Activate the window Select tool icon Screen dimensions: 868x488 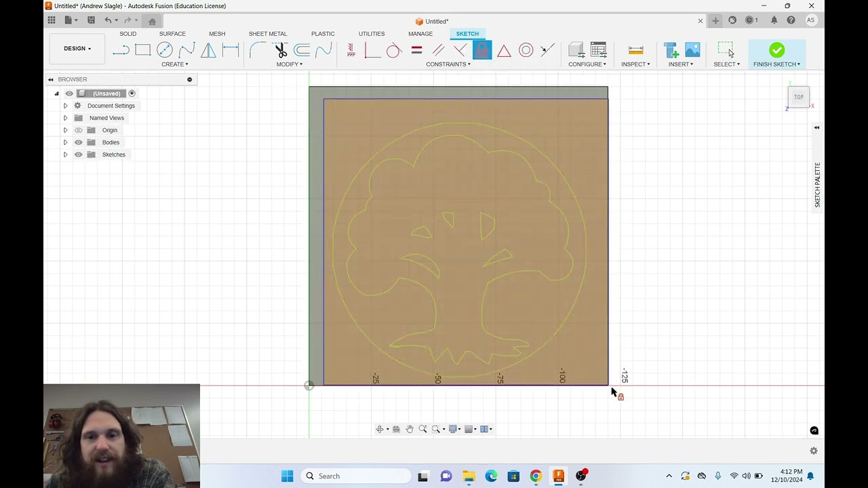pos(726,50)
